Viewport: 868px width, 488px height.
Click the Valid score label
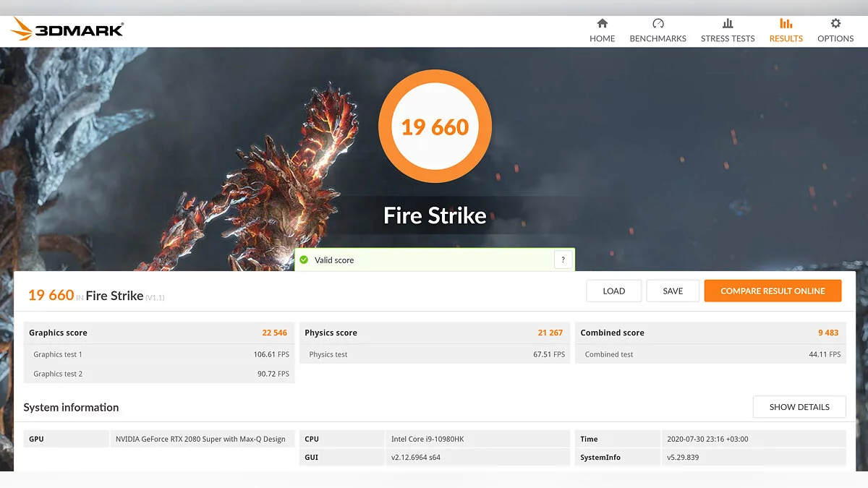pos(334,260)
